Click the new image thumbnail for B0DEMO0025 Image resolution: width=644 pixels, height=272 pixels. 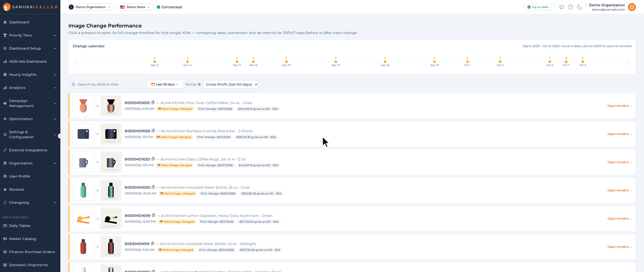tap(111, 106)
